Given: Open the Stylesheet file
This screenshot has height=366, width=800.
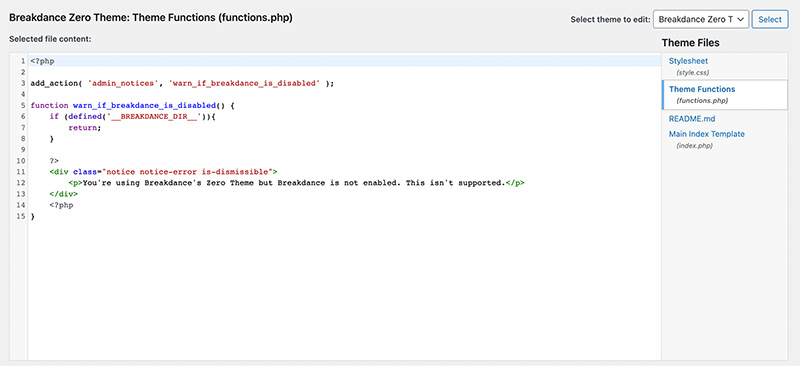Looking at the screenshot, I should pyautogui.click(x=688, y=61).
